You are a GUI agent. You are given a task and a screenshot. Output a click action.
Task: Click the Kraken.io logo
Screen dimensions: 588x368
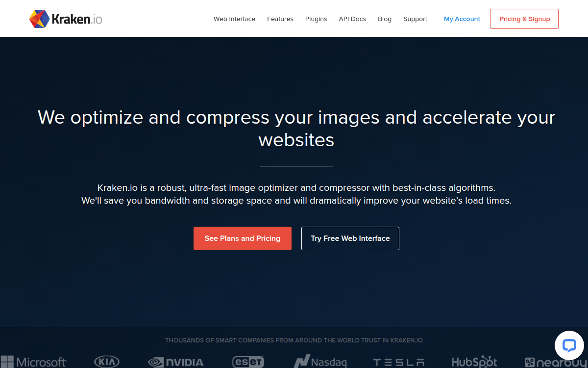coord(66,19)
